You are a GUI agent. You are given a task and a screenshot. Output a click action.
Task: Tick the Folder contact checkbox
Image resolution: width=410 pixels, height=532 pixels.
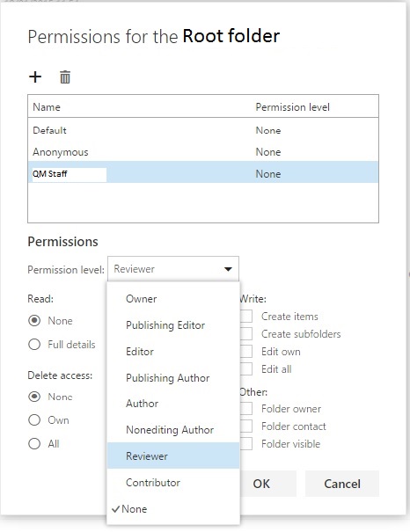click(x=246, y=426)
